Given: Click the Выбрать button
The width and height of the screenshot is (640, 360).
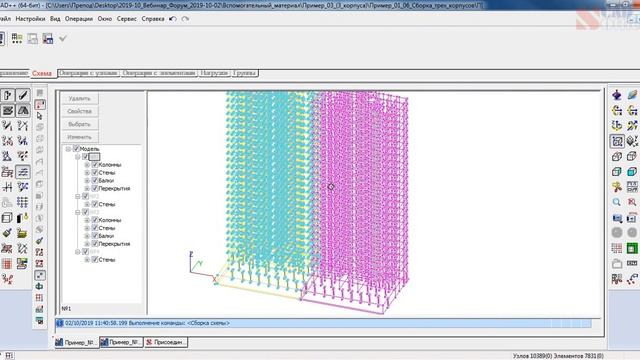Looking at the screenshot, I should [80, 124].
